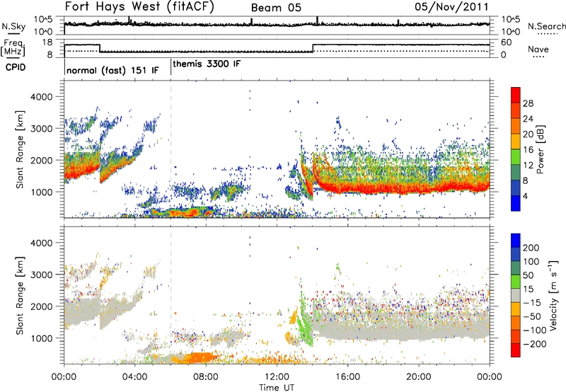
Task: Click the 'Velocity [m s-1]' colorbar label
Action: (x=553, y=295)
